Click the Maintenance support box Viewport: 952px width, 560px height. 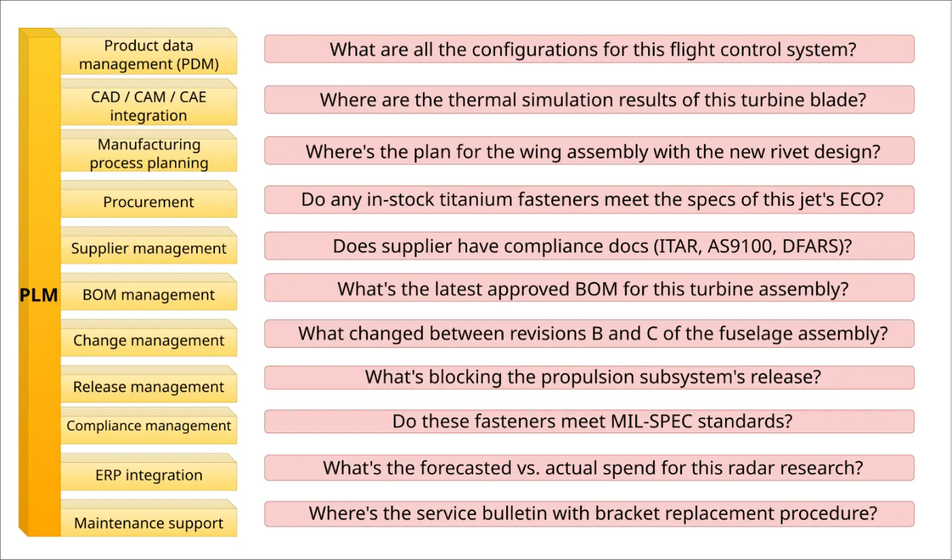[x=148, y=523]
